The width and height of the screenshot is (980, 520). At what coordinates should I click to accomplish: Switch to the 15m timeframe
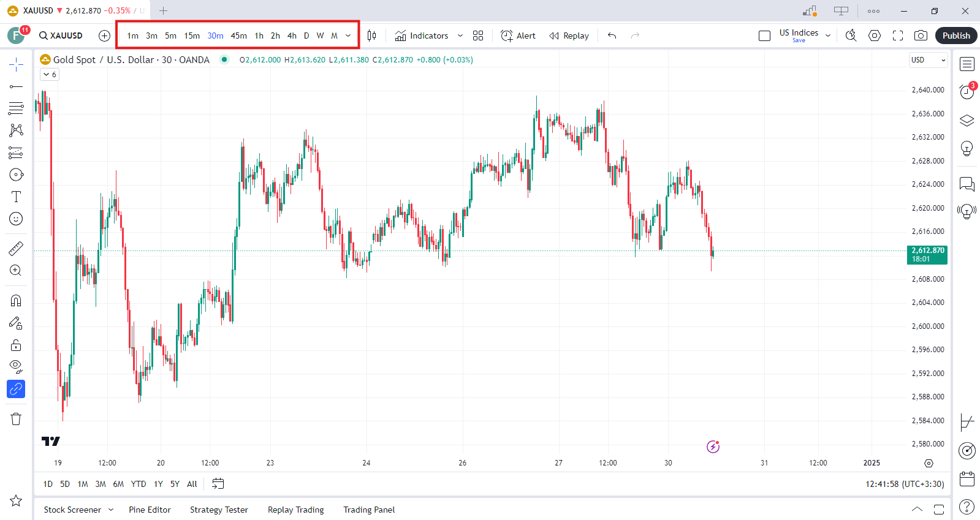click(192, 36)
